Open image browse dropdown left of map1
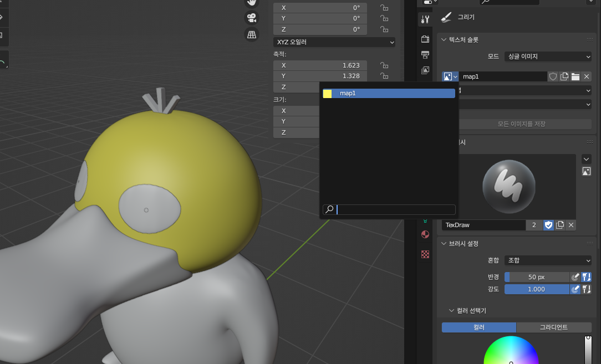601x364 pixels. pos(450,76)
